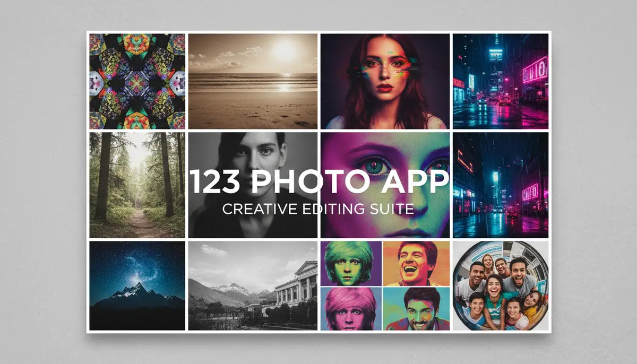Click the 123 PHOTO APP title
Image resolution: width=637 pixels, height=364 pixels.
tap(318, 181)
